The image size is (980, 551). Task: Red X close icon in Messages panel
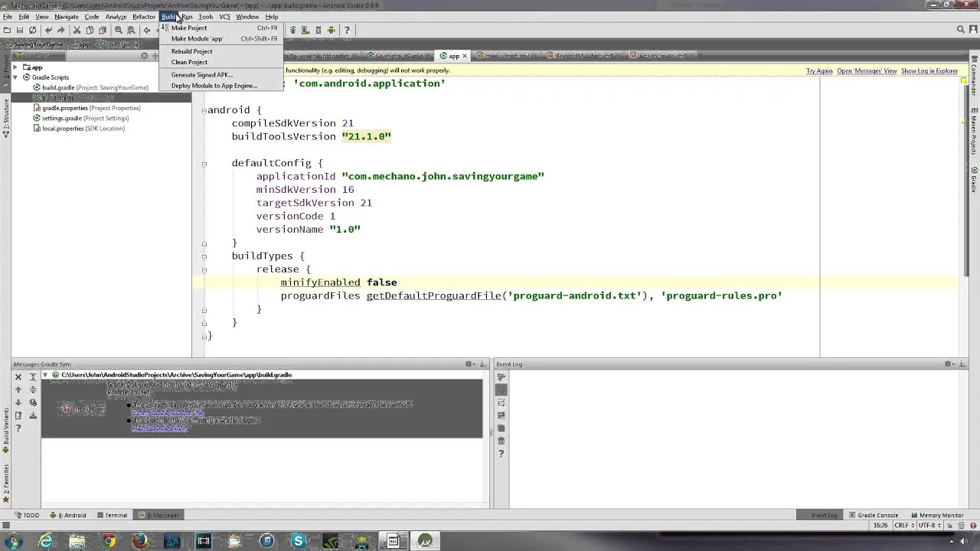[18, 377]
